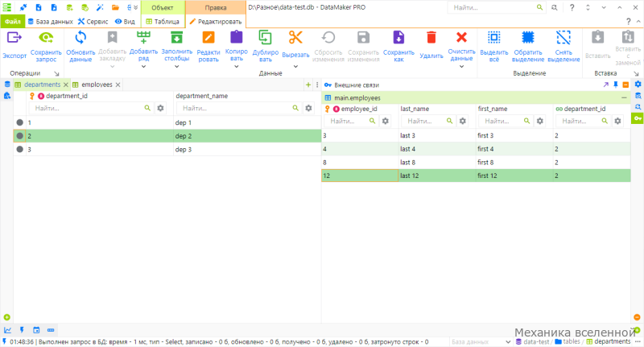644x347 pixels.
Task: Click the employee_id column header
Action: pyautogui.click(x=358, y=109)
